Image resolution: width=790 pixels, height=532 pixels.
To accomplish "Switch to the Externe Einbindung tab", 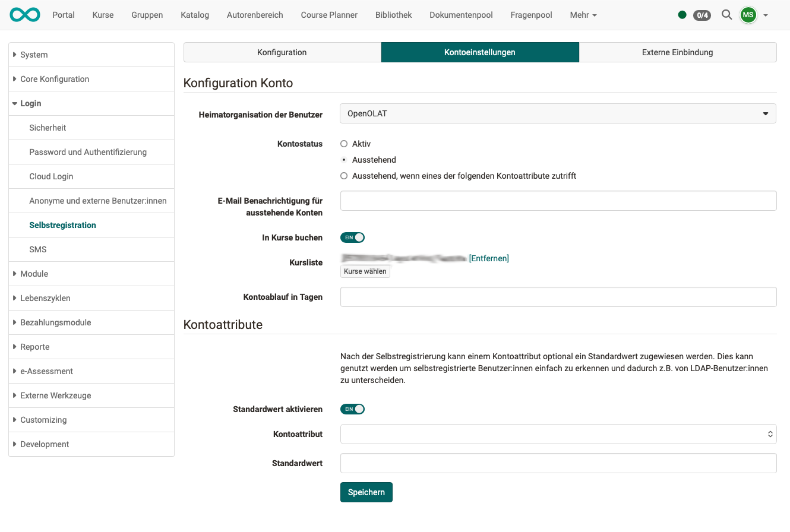I will coord(678,52).
